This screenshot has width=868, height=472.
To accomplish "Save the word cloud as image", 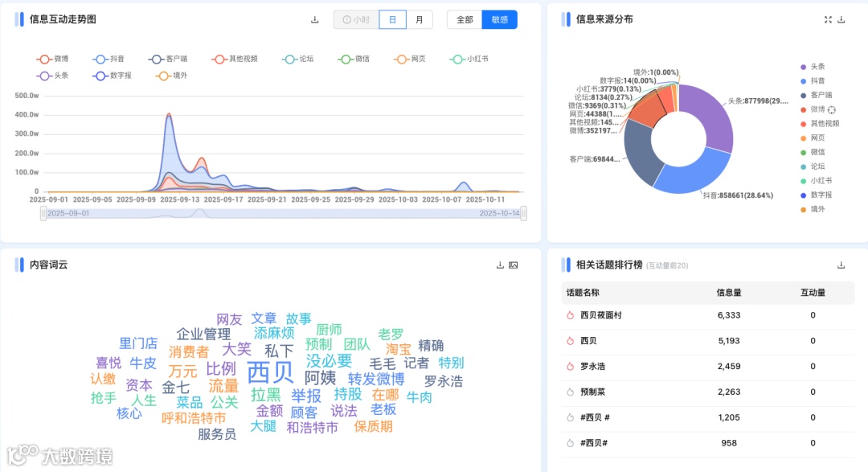I will 513,265.
